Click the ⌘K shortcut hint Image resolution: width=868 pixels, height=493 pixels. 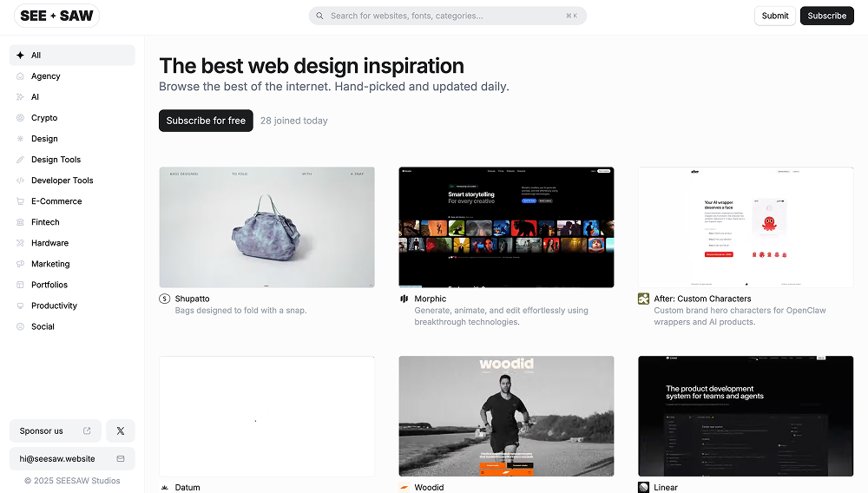(x=571, y=16)
